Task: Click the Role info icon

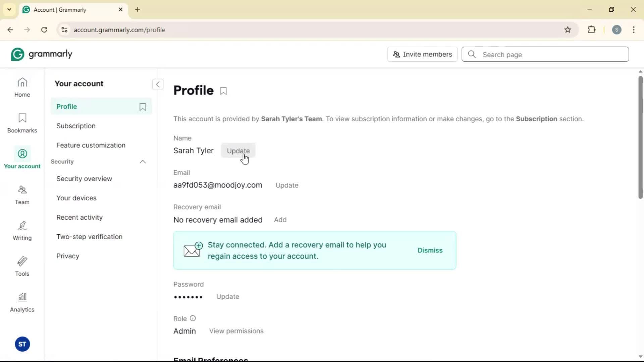Action: coord(193,318)
